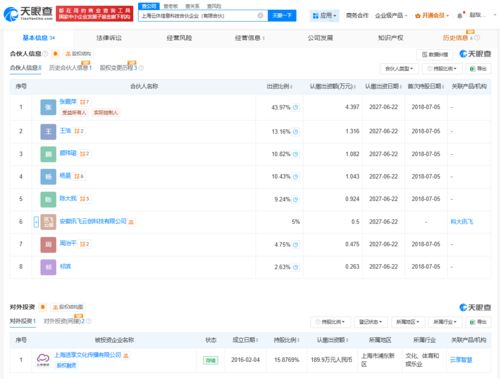The image size is (500, 379).
Task: Click the info icon beside 43.97% ratio
Action: pyautogui.click(x=295, y=107)
